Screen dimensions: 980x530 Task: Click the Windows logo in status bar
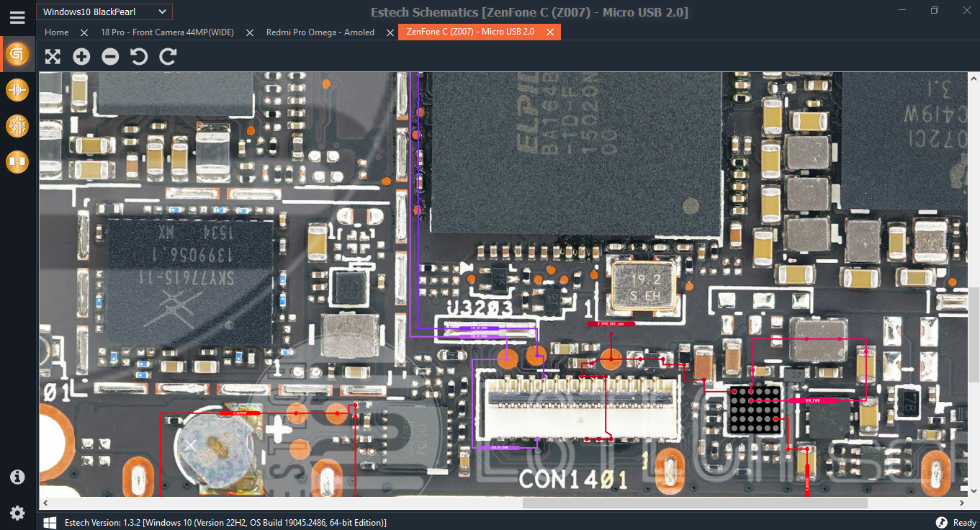50,522
